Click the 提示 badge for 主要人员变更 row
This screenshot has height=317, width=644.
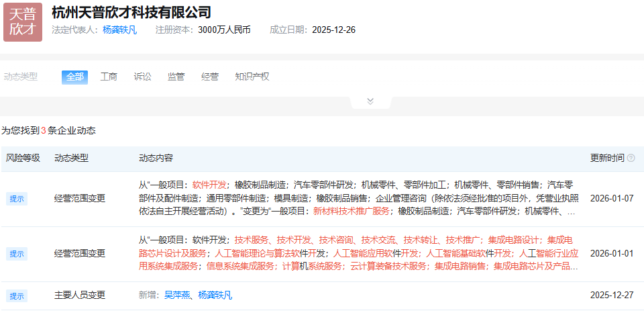click(16, 296)
